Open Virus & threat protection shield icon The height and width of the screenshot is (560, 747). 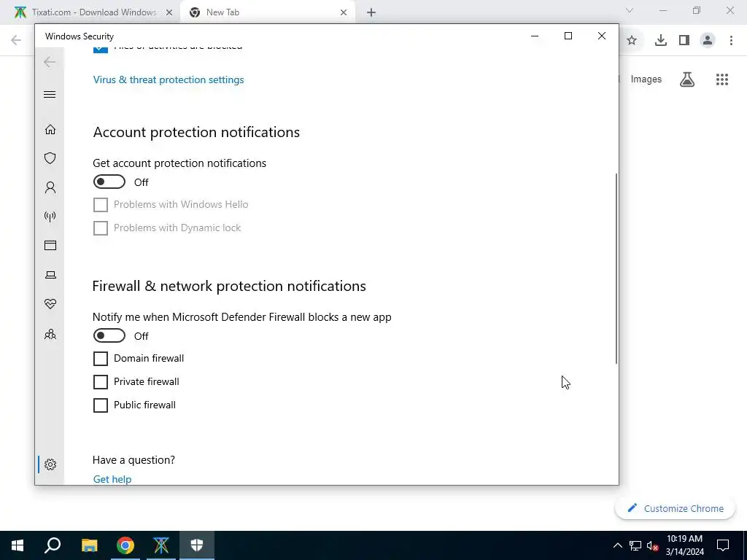pos(50,158)
